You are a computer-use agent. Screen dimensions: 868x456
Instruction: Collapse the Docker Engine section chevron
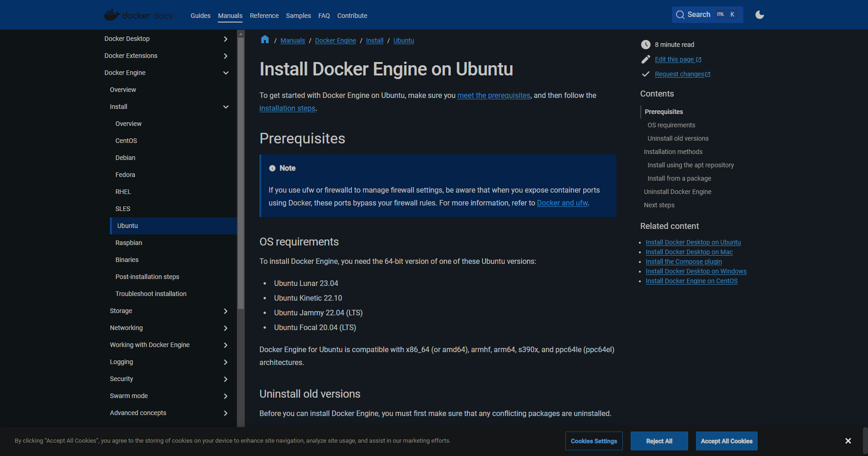226,73
